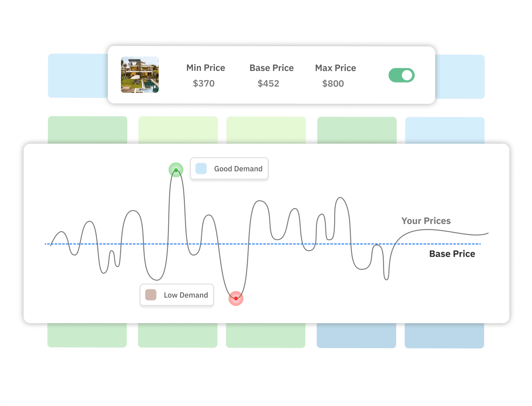The height and width of the screenshot is (406, 532).
Task: Select the Low Demand legend label
Action: 186,295
